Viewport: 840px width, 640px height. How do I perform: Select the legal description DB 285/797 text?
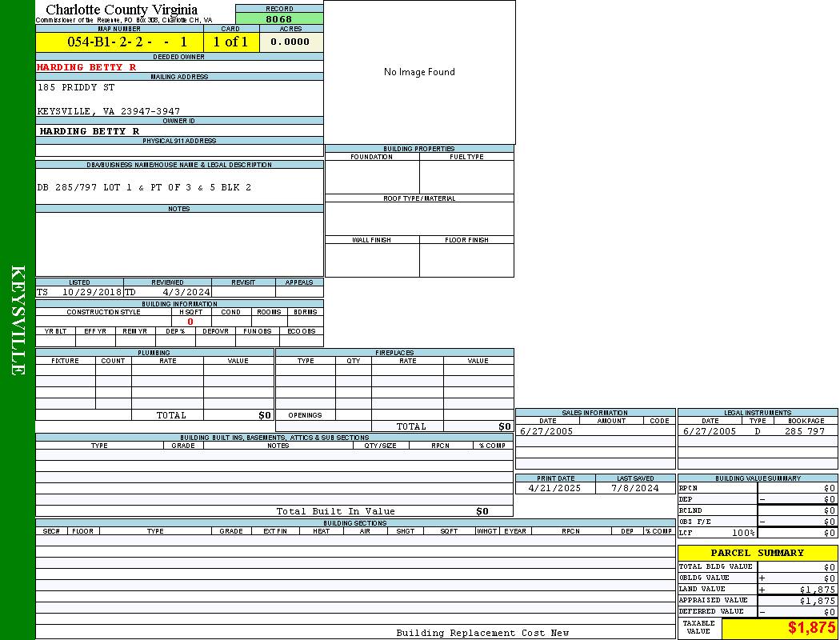144,187
